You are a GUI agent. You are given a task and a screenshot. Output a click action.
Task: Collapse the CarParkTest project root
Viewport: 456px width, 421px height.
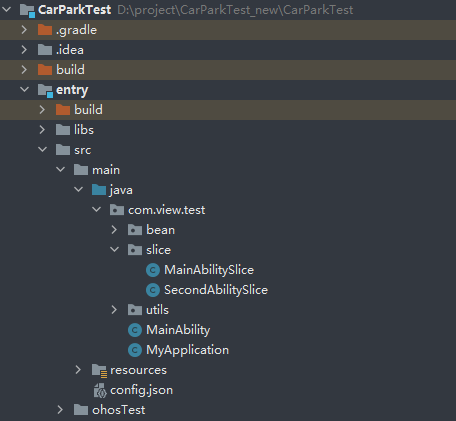7,9
